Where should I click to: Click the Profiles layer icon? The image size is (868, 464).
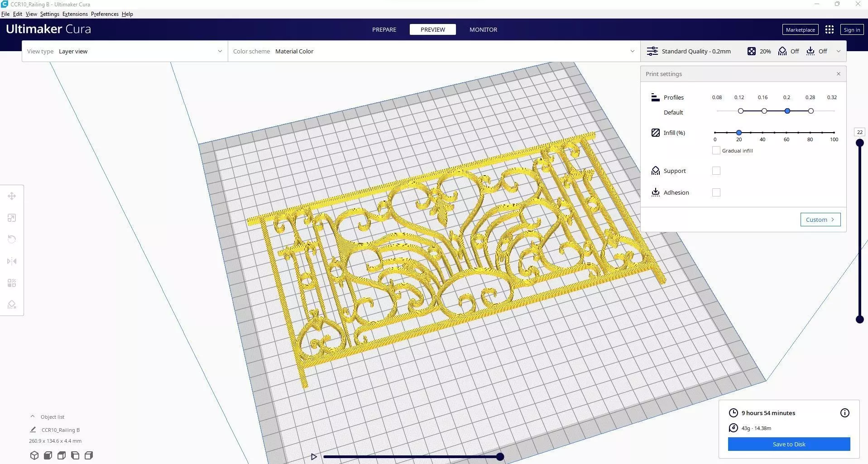click(x=655, y=97)
